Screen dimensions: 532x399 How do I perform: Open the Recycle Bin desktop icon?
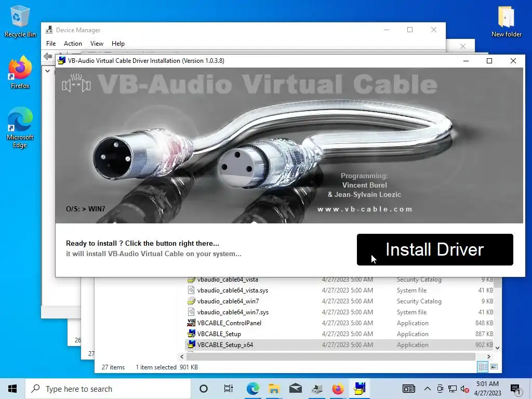[20, 21]
